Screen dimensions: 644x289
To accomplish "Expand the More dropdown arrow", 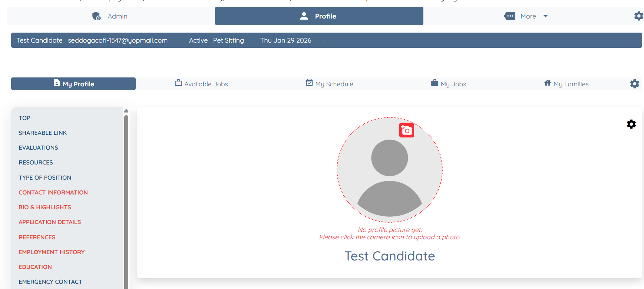I will [x=545, y=16].
